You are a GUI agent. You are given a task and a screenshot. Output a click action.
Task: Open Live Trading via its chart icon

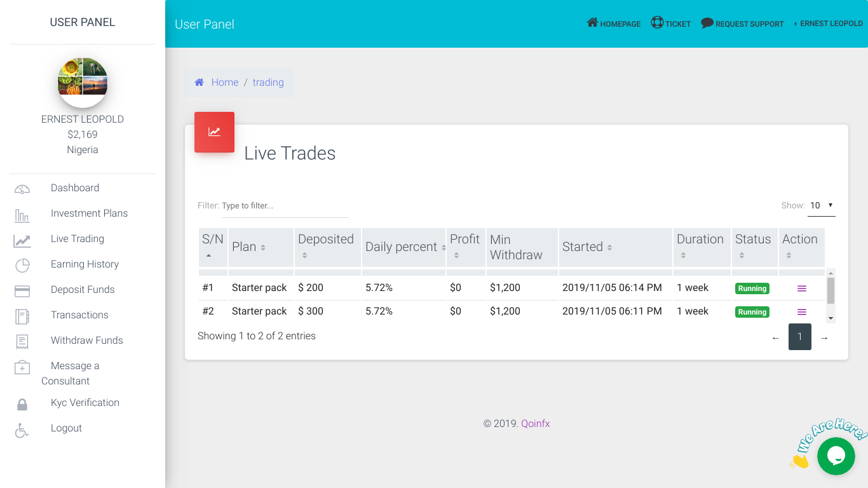click(x=22, y=240)
